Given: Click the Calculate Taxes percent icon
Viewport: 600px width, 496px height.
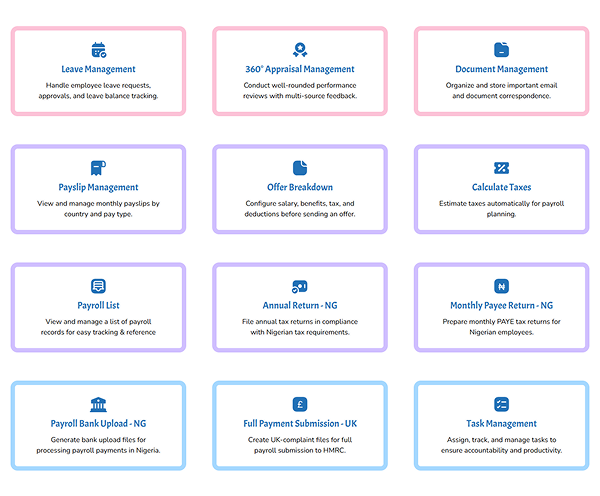Looking at the screenshot, I should (501, 168).
